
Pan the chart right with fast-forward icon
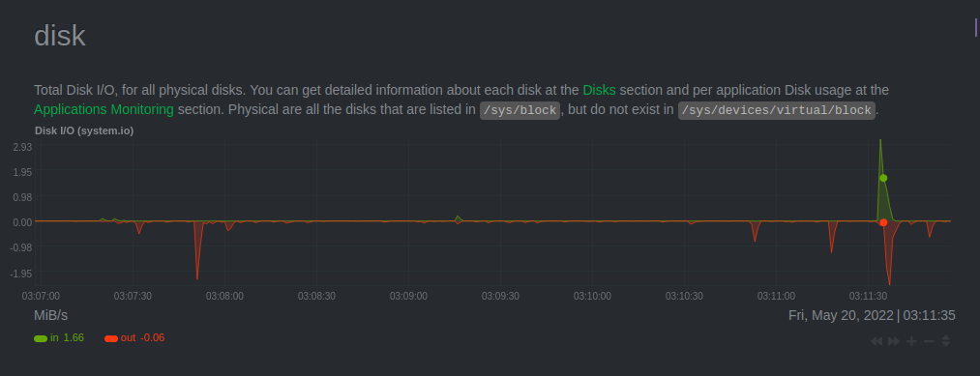[x=894, y=341]
